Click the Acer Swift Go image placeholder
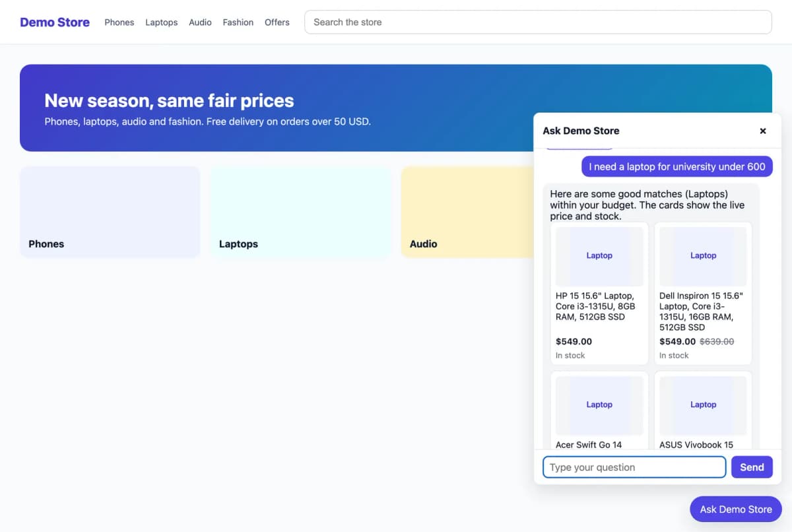This screenshot has width=792, height=532. pos(599,405)
